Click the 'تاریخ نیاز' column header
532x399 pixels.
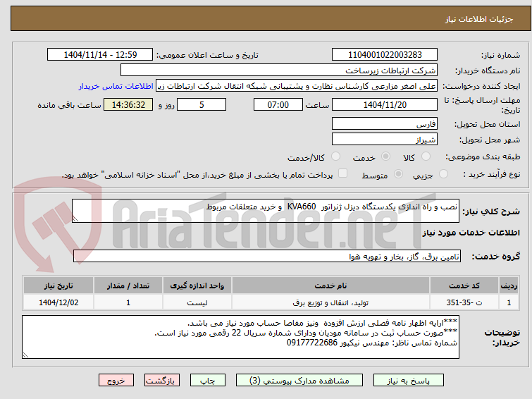click(x=58, y=286)
